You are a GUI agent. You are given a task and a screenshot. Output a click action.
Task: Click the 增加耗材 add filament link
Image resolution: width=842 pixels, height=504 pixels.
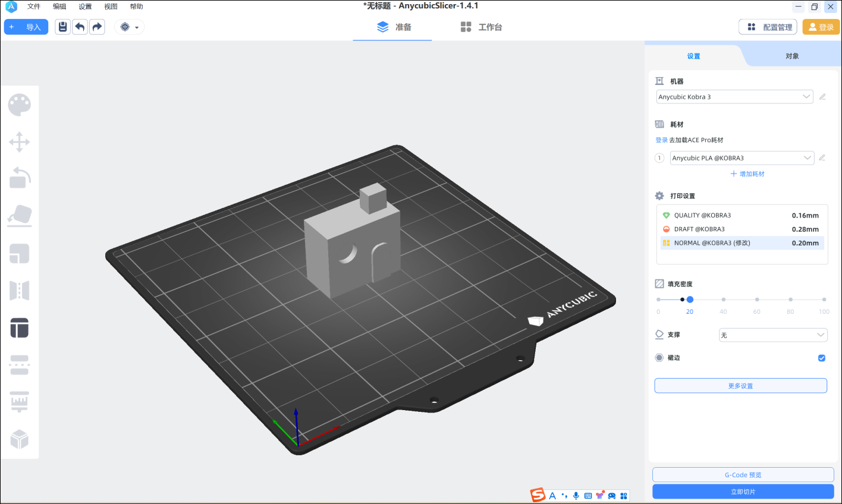tap(747, 174)
